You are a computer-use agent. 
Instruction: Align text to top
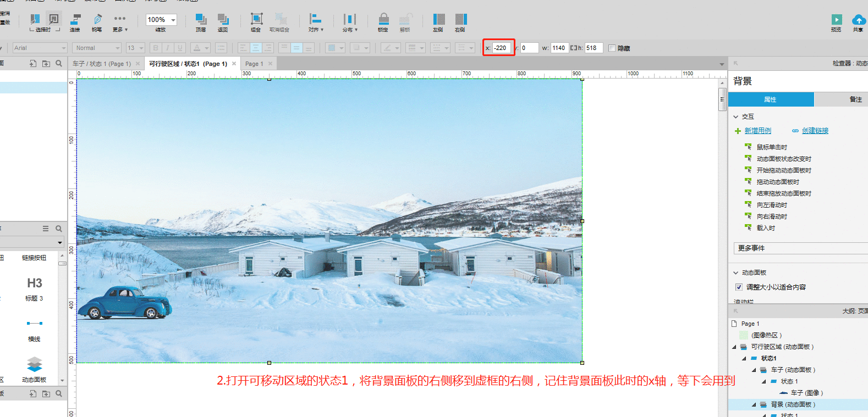tap(284, 48)
